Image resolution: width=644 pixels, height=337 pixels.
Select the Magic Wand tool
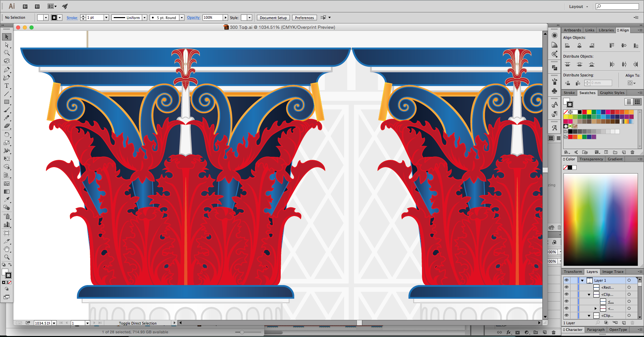click(x=7, y=53)
